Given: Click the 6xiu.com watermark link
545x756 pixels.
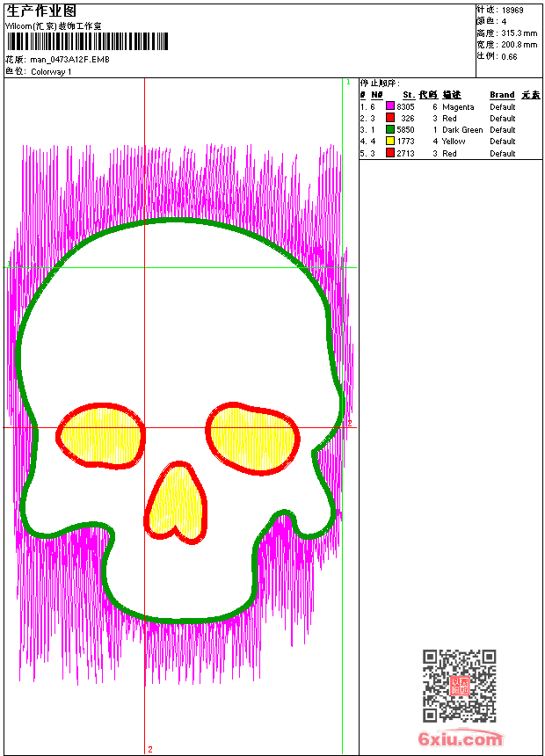Looking at the screenshot, I should click(460, 739).
